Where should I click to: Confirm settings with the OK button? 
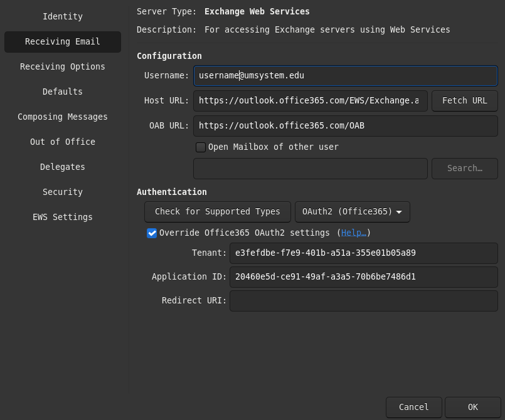point(472,407)
